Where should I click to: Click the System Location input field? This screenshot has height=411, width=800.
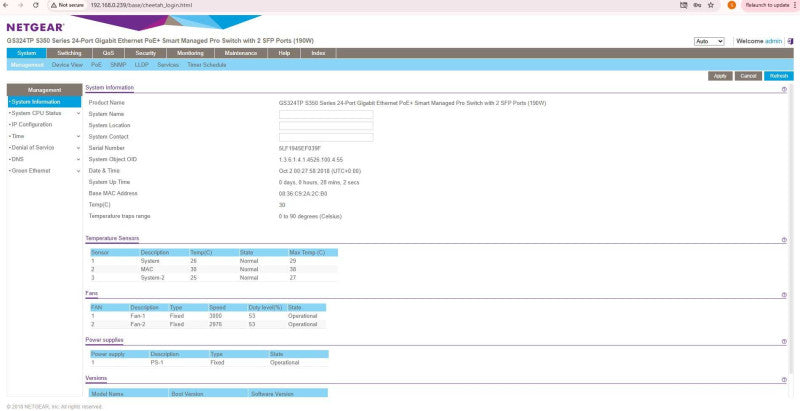point(326,125)
